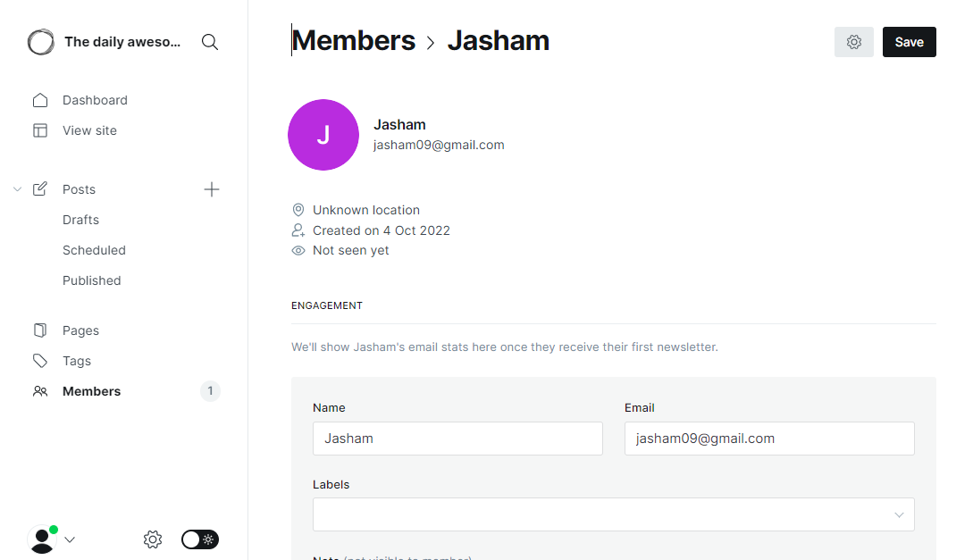Expand the user account menu chevron
Screen dimensions: 973x560
coord(70,539)
